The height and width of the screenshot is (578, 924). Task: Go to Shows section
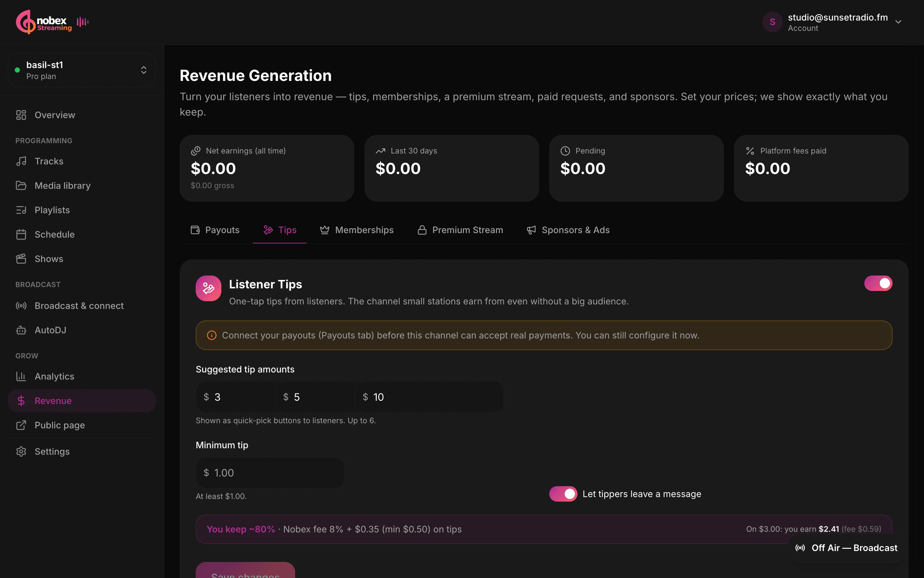(x=82, y=259)
